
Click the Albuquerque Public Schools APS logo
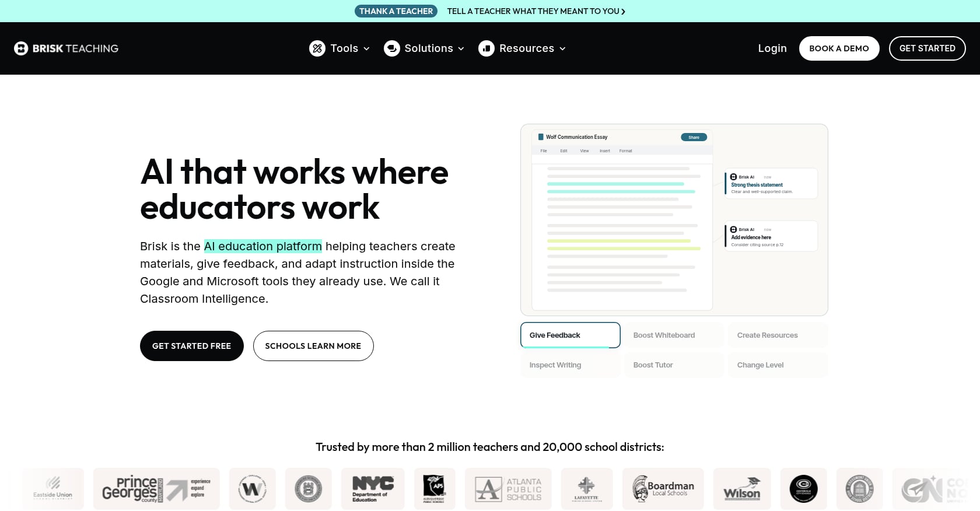[x=435, y=489]
